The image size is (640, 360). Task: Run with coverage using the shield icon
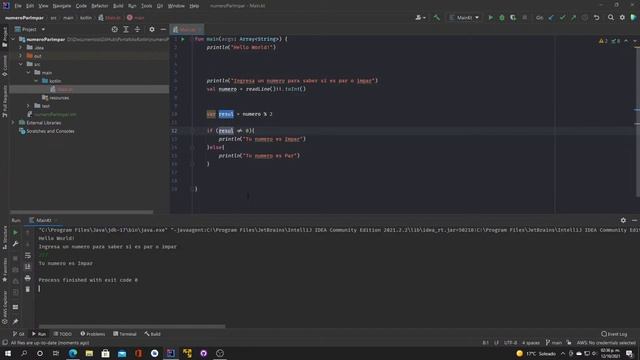tap(513, 18)
